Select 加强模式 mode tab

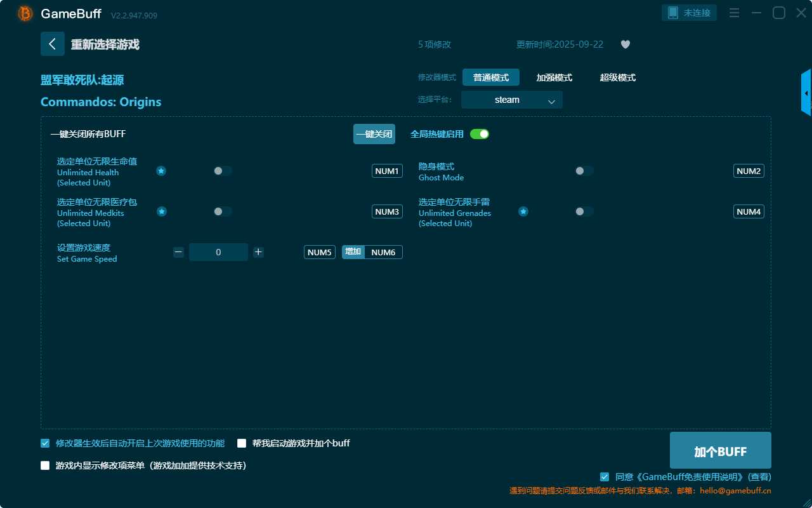point(554,77)
